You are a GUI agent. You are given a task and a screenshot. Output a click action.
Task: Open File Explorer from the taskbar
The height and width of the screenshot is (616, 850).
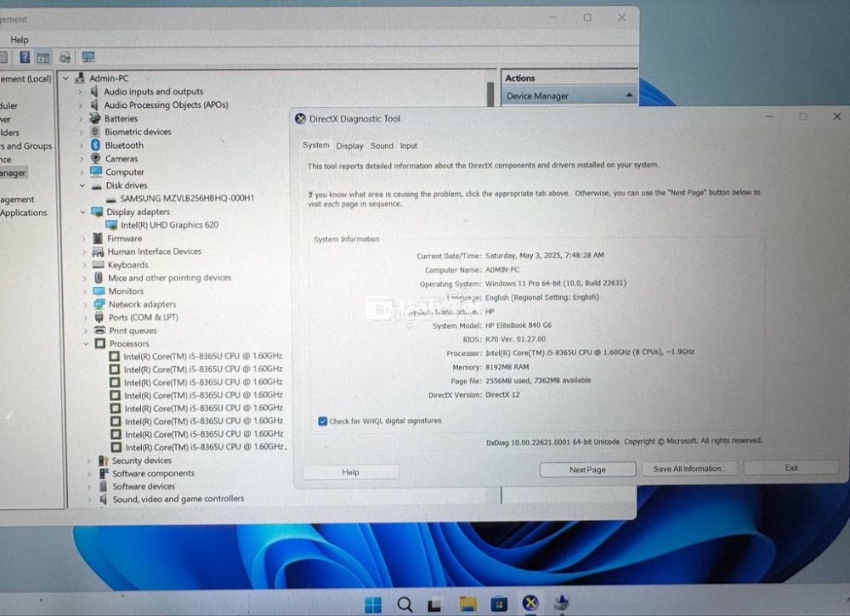click(x=467, y=603)
